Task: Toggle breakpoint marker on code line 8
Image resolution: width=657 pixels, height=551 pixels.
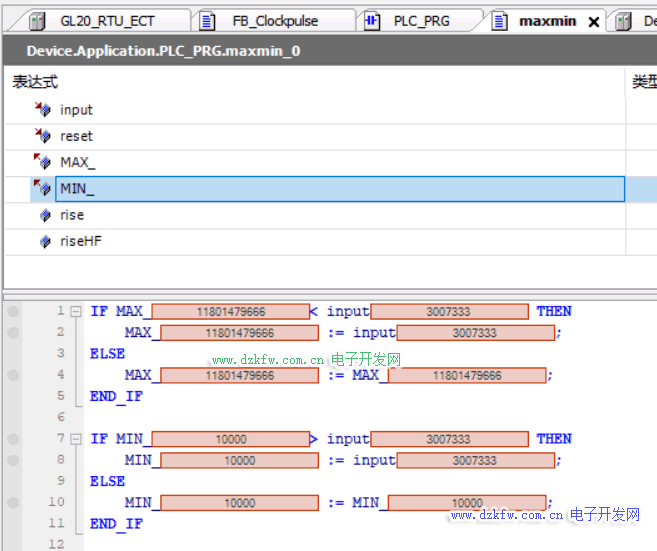Action: (13, 460)
